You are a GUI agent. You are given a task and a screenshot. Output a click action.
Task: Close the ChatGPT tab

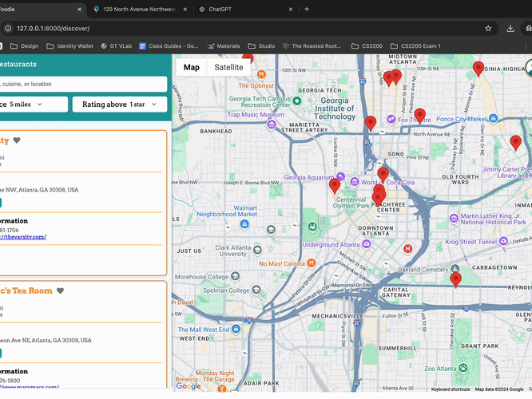tap(291, 10)
